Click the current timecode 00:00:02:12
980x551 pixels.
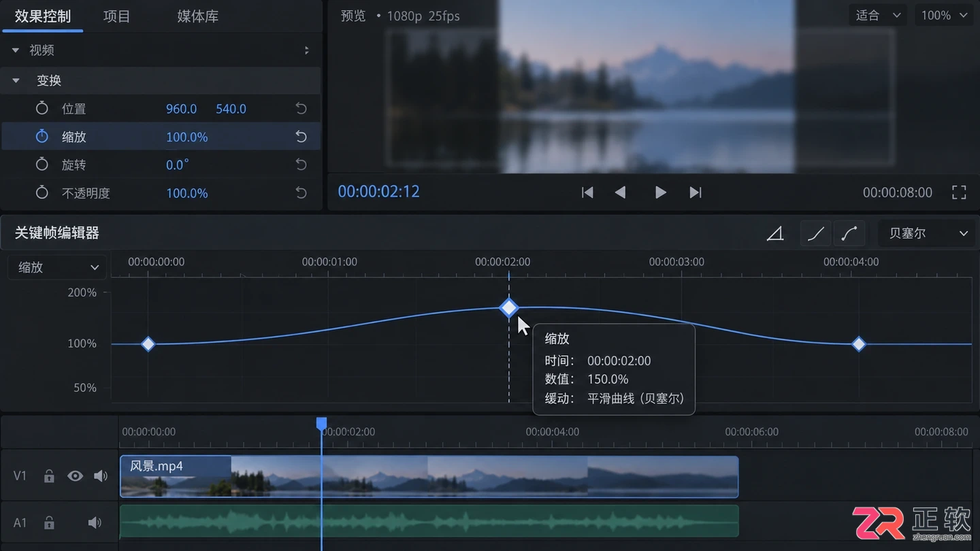click(x=379, y=192)
